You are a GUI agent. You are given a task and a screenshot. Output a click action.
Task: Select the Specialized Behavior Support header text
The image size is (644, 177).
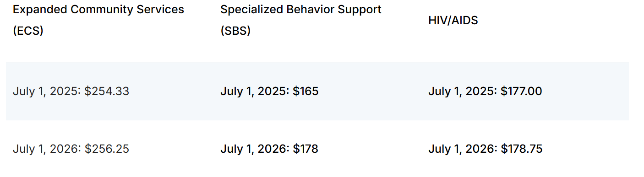[x=301, y=10]
